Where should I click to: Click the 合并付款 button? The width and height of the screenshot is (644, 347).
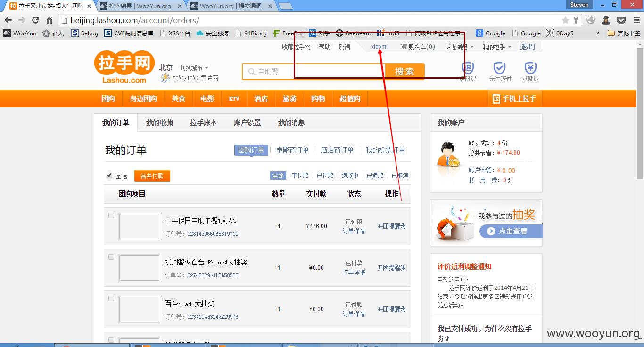152,175
